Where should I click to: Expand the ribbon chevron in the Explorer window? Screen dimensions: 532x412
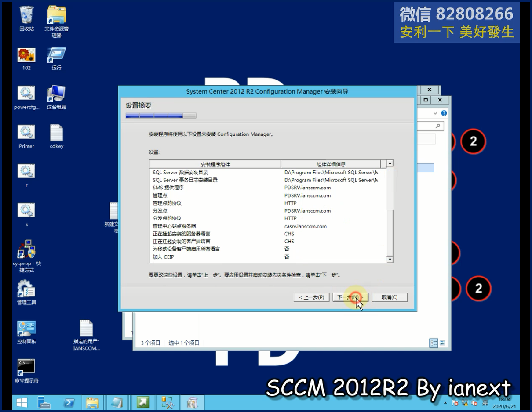[x=436, y=113]
